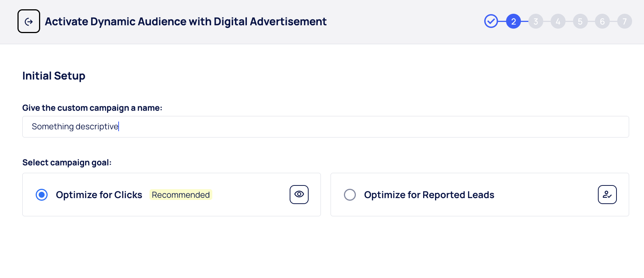Click the Initial Setup heading

54,76
